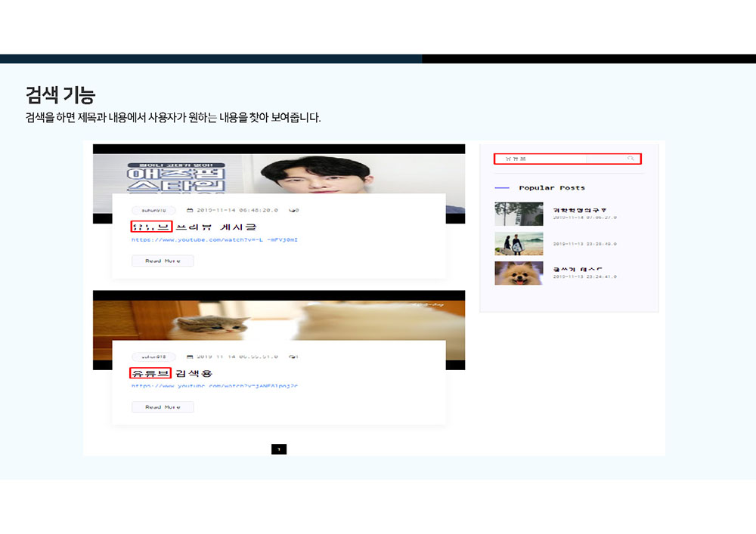Click the 검색 기능 slide heading
Screen dimensions: 756x534
[60, 94]
